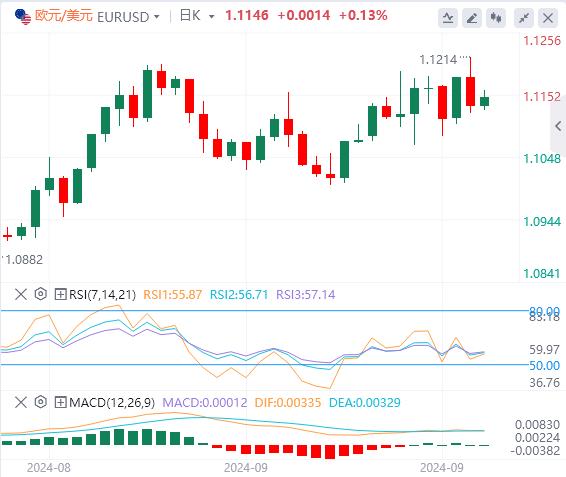Click the RSI2:56.71 value
This screenshot has width=566, height=477.
[x=239, y=295]
